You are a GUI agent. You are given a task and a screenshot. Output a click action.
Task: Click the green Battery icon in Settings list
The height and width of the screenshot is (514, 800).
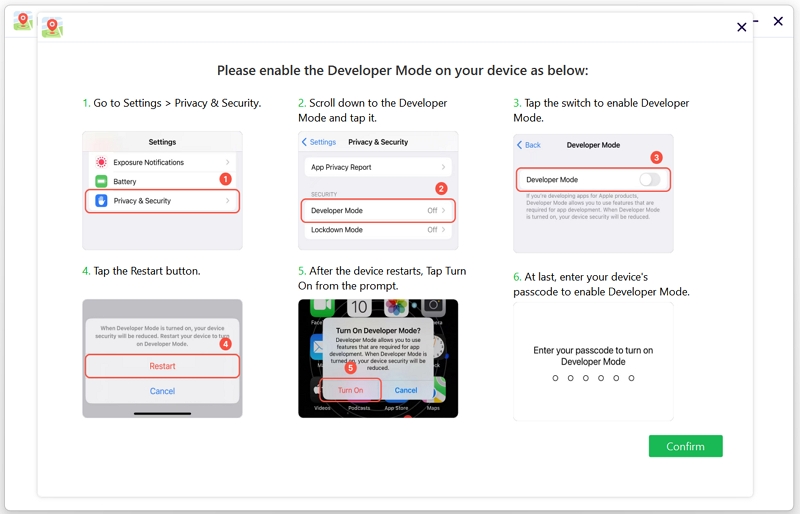[101, 182]
